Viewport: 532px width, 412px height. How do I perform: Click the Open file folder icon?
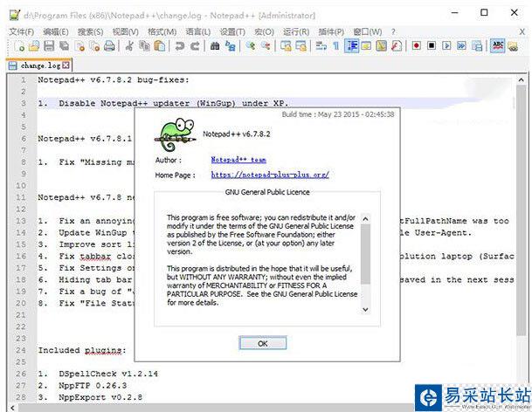[x=34, y=45]
